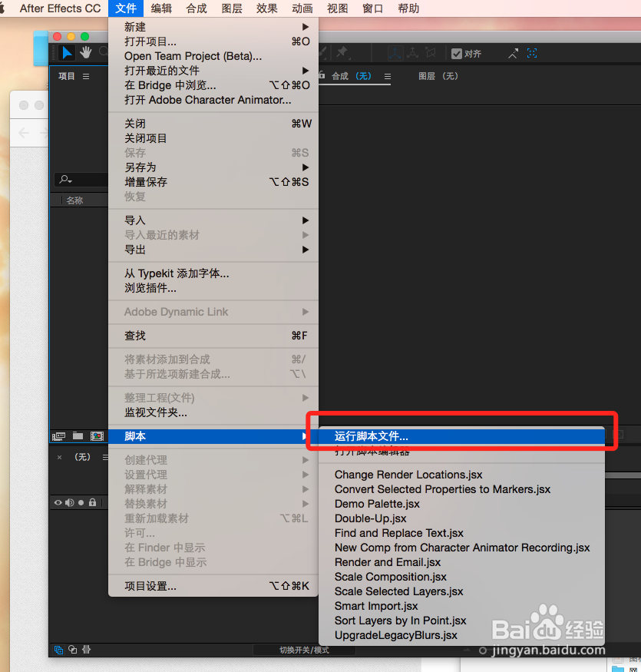641x672 pixels.
Task: Choose 浏览插件... menu item
Action: pos(213,289)
